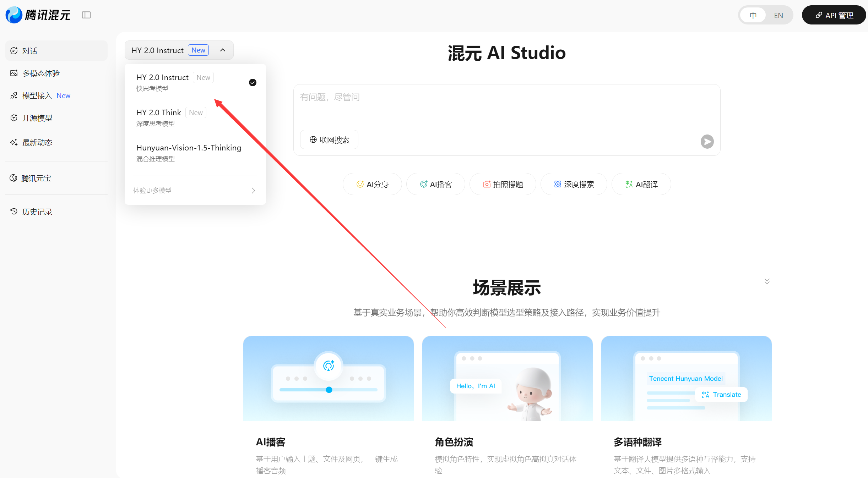Open API管理 in the top right
Image resolution: width=868 pixels, height=478 pixels.
coord(834,15)
